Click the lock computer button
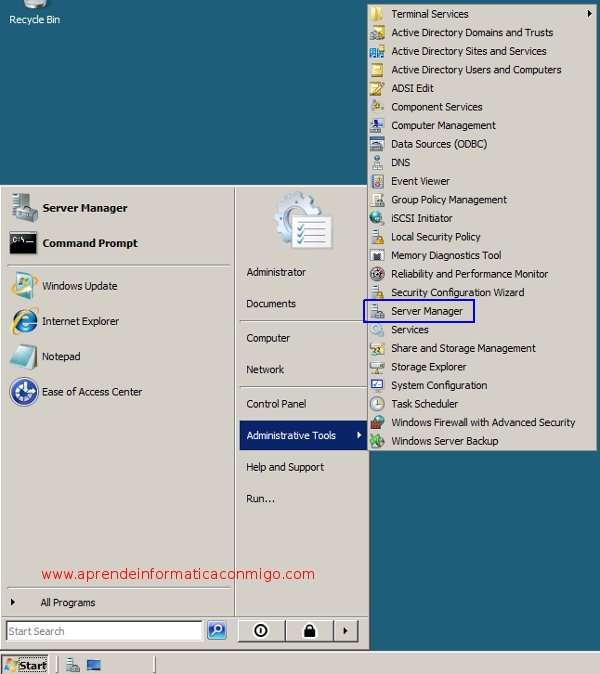 point(309,631)
